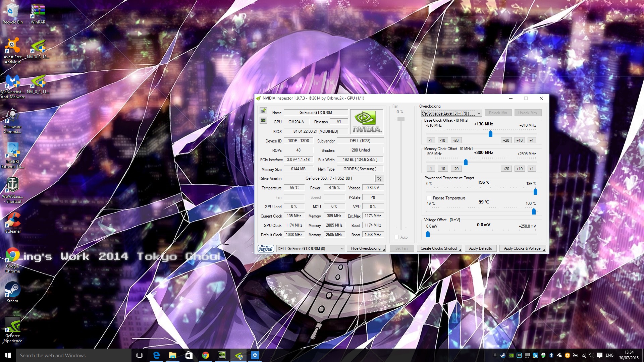The width and height of the screenshot is (644, 362).
Task: Select the NVI_0_2_11 desktop shortcut
Action: (x=38, y=84)
